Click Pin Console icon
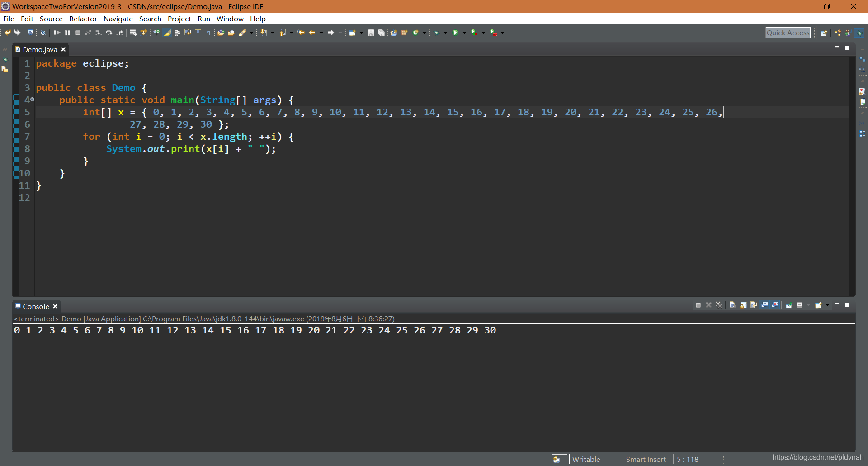 click(789, 305)
